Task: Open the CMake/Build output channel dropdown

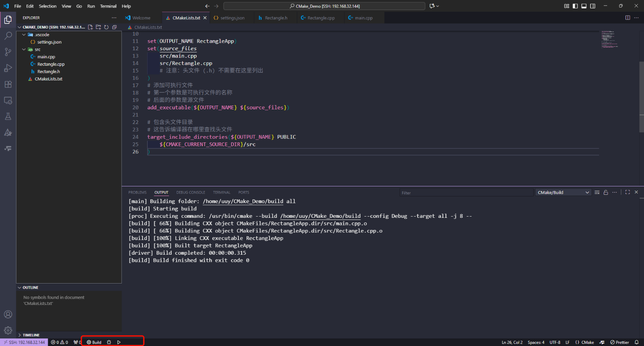Action: pyautogui.click(x=563, y=192)
